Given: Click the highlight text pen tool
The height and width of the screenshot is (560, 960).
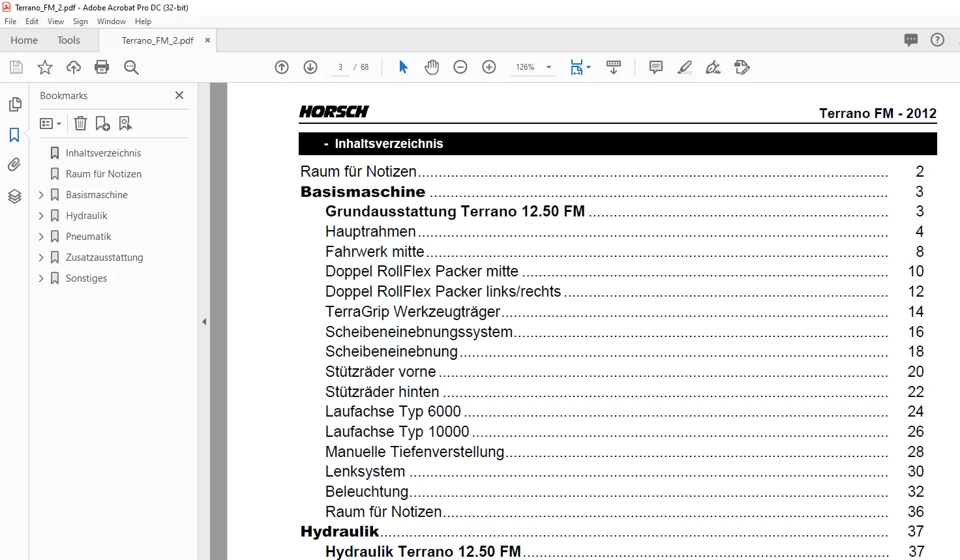Looking at the screenshot, I should 685,67.
